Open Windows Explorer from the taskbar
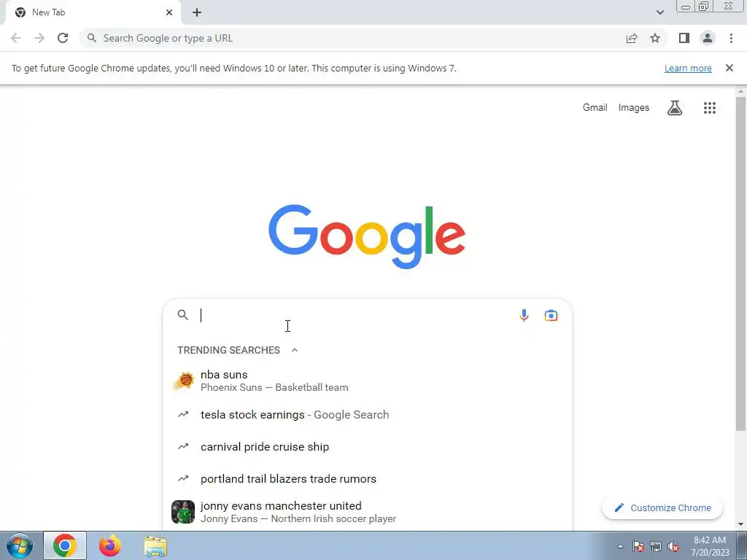Viewport: 747px width, 560px height. click(155, 546)
